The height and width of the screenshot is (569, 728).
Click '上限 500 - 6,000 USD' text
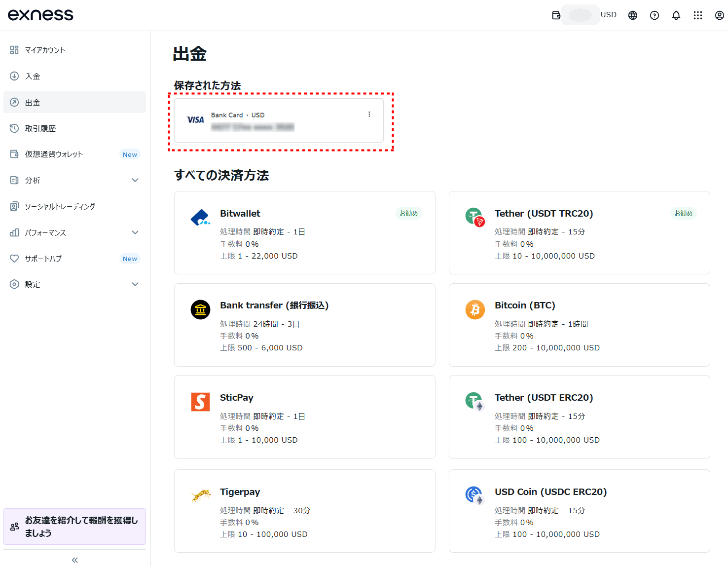tap(261, 347)
